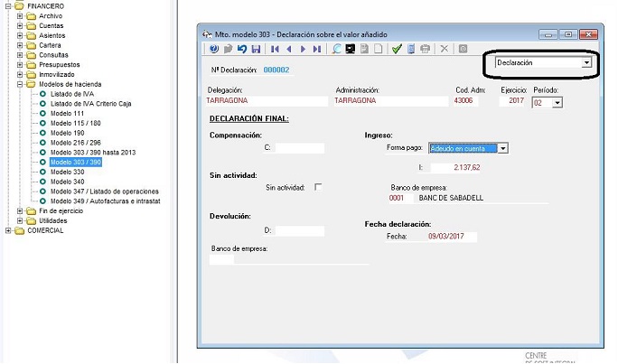The image size is (618, 364).
Task: Minimize the Mto. modelo 303 window
Action: [548, 34]
